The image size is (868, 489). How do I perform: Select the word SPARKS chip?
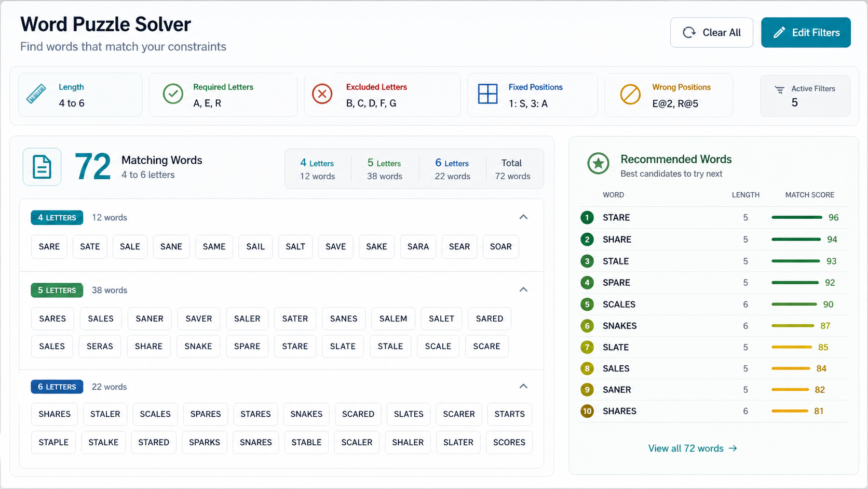pyautogui.click(x=205, y=442)
